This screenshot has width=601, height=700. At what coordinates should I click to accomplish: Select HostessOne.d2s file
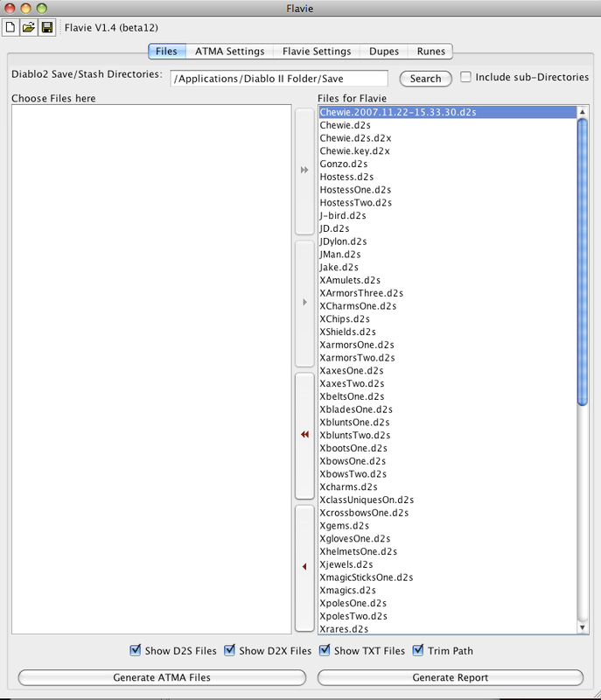(x=448, y=190)
